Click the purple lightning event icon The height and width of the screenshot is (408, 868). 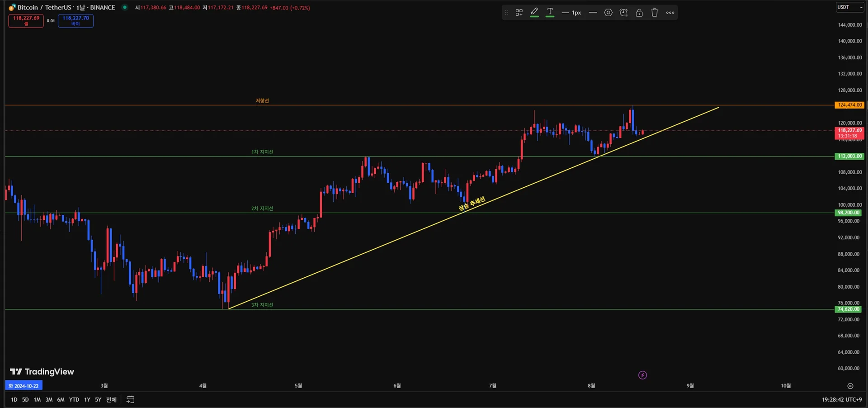coord(642,375)
